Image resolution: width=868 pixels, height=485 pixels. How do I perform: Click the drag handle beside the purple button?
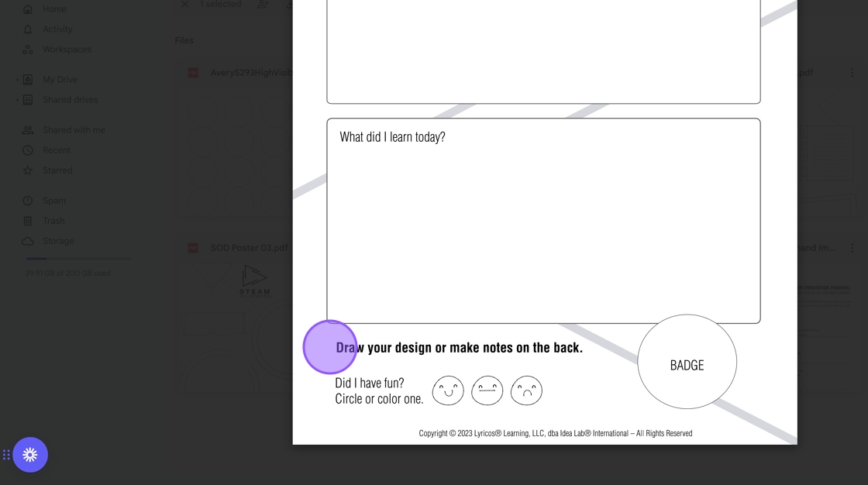click(6, 455)
